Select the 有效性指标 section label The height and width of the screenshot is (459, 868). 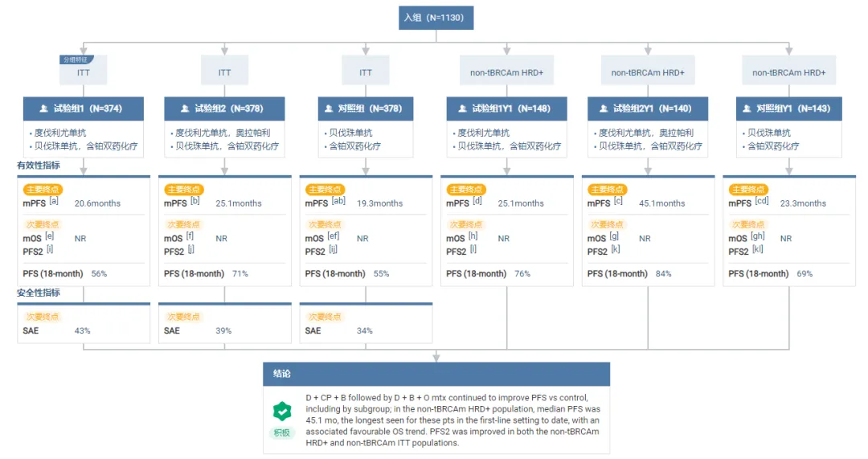pyautogui.click(x=39, y=165)
